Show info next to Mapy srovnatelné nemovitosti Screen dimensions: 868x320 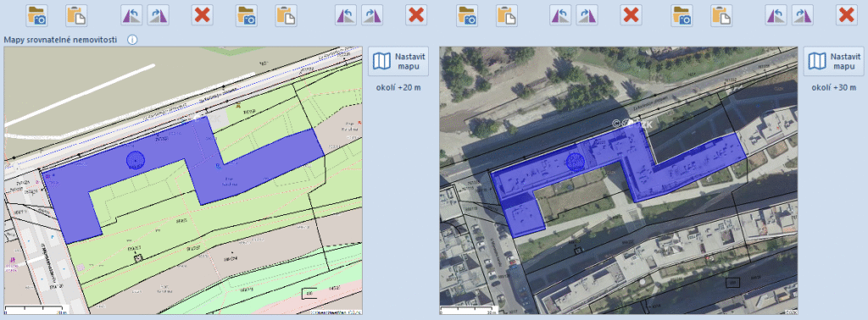pyautogui.click(x=132, y=40)
